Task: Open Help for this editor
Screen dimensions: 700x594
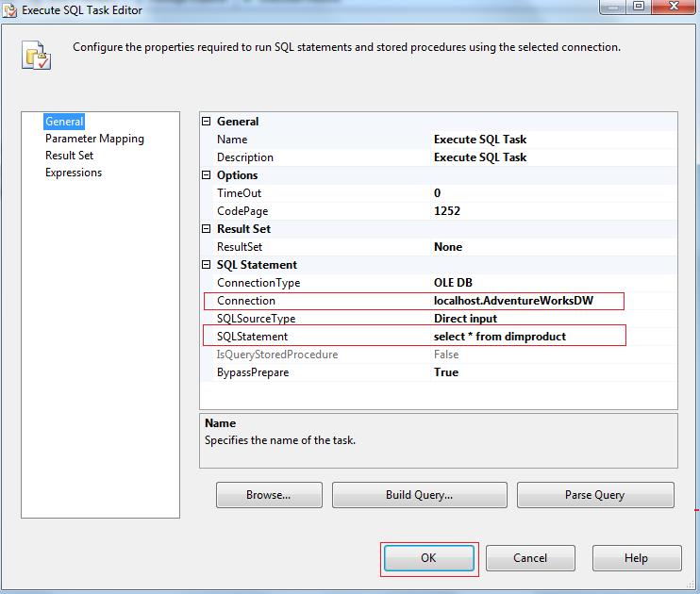Action: pos(636,558)
